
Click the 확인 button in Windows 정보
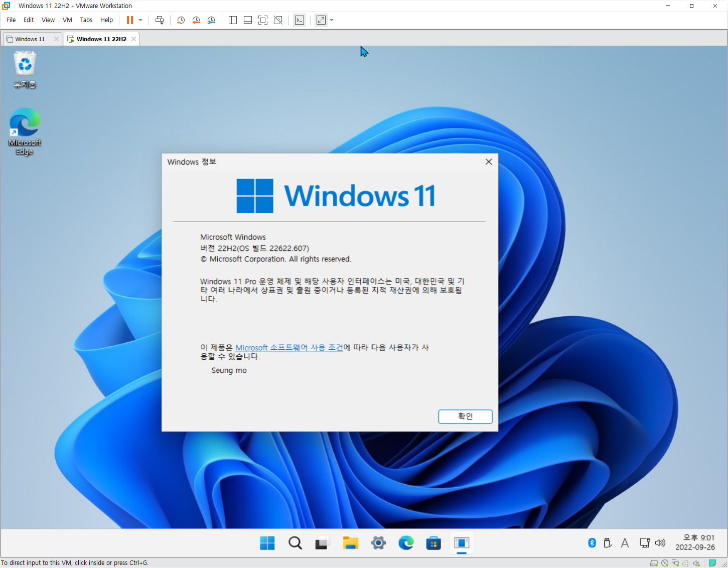click(465, 416)
